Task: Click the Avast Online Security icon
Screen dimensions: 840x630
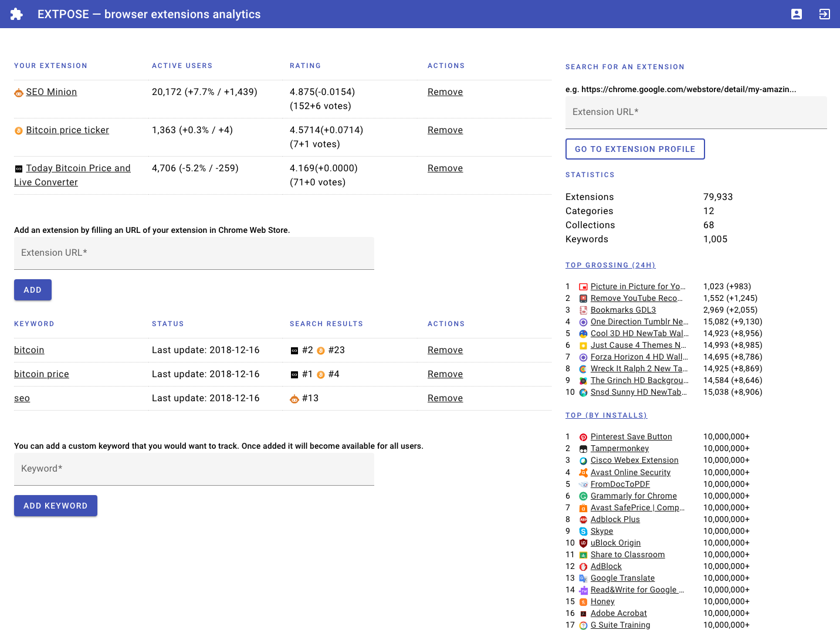Action: tap(583, 473)
